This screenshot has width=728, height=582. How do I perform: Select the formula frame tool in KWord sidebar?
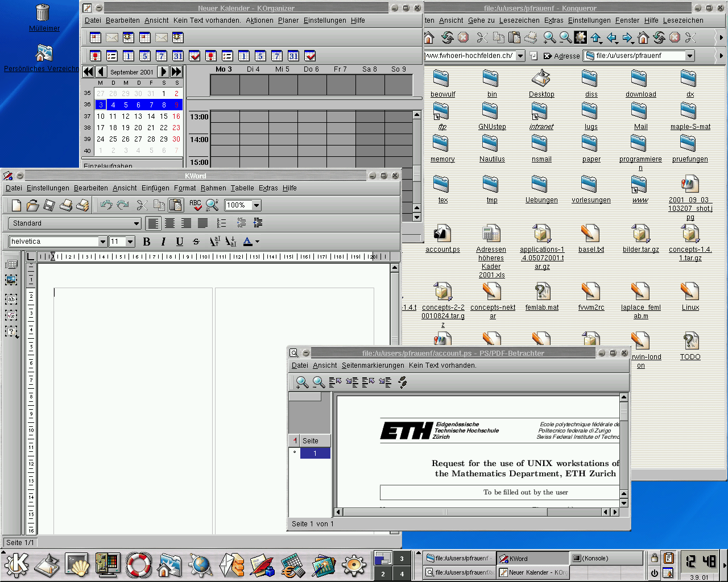[11, 315]
